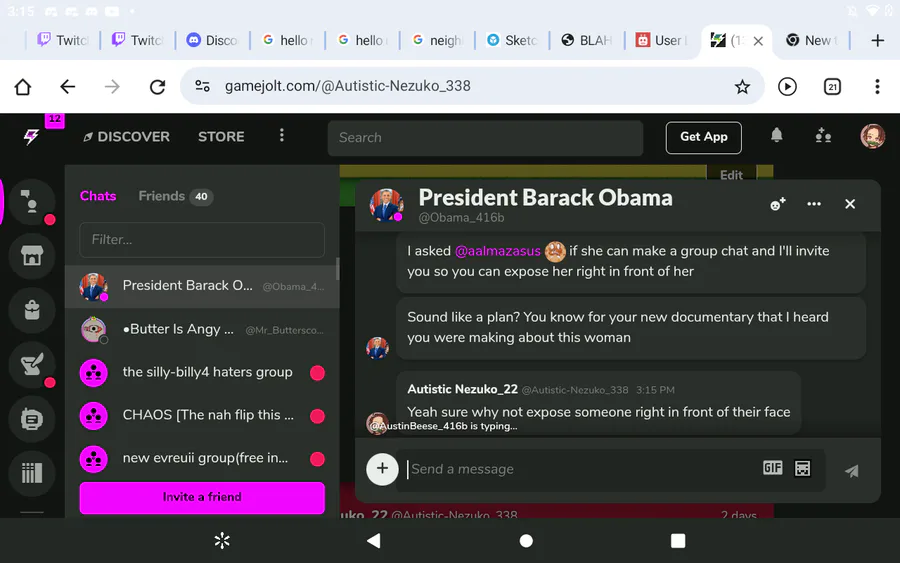Click the chat list scrollbar
This screenshot has width=900, height=563.
tap(337, 269)
